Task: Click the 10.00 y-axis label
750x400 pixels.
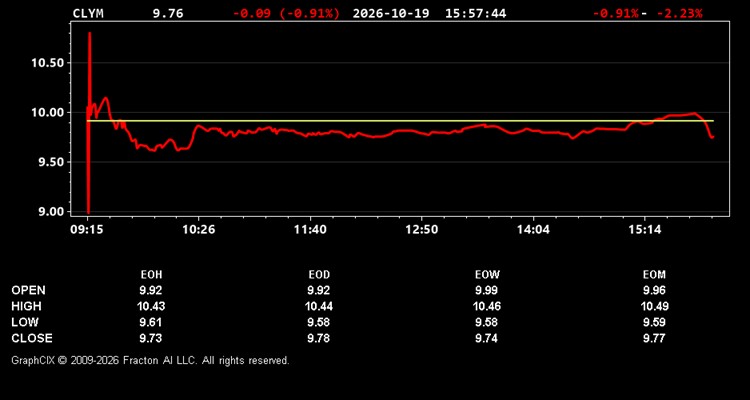Action: point(47,112)
